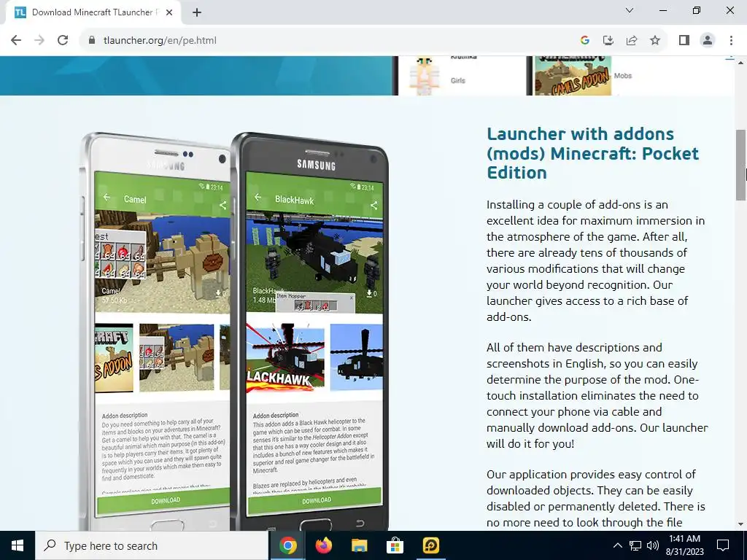Open the Chrome profile menu
747x560 pixels.
708,41
